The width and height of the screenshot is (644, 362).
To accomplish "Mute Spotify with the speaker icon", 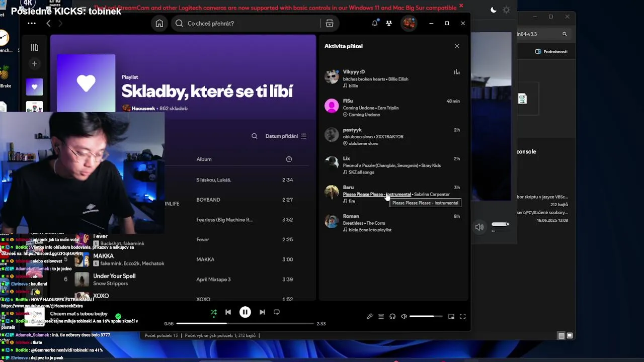I will point(404,317).
